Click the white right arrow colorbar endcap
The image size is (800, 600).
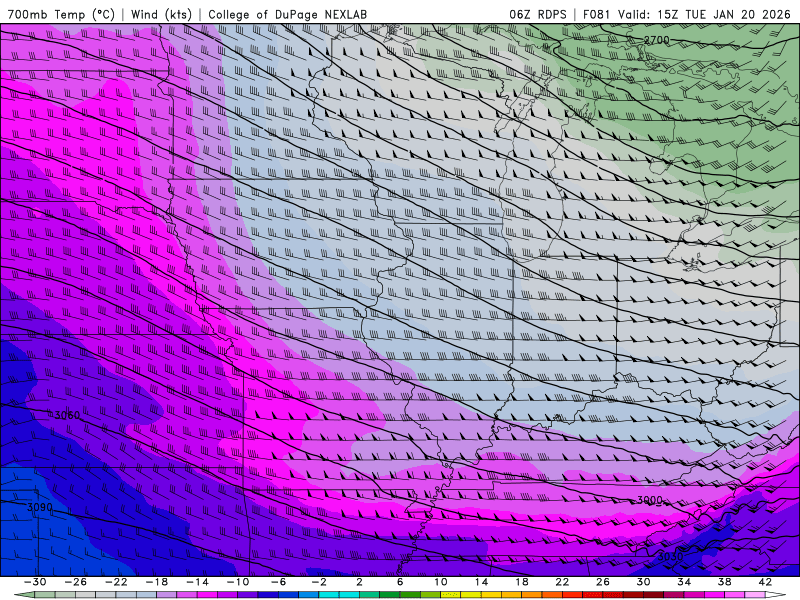coord(776,595)
